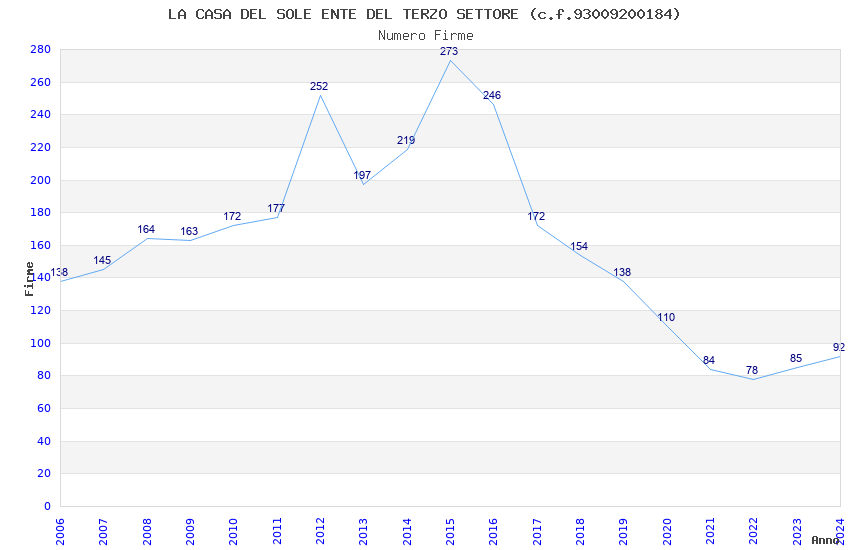This screenshot has height=550, width=850.
Task: Select the data label 252
Action: [x=319, y=86]
